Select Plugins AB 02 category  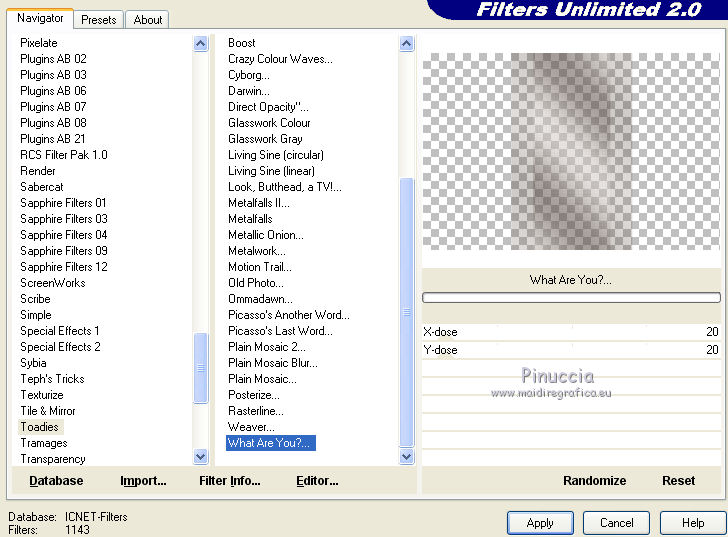point(53,59)
